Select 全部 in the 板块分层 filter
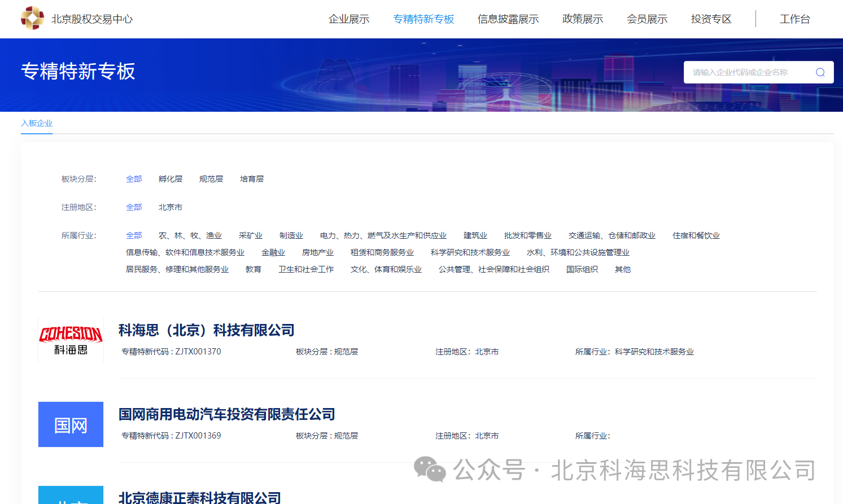 (x=134, y=179)
